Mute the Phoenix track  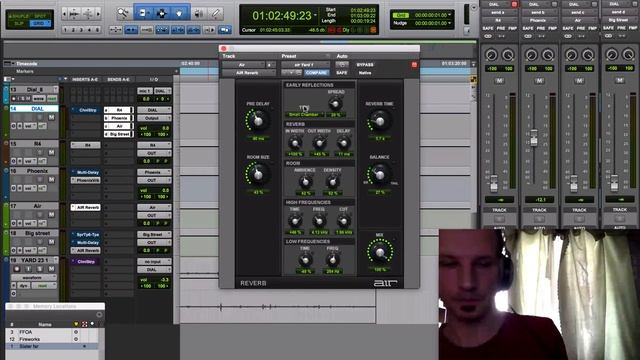pyautogui.click(x=51, y=180)
